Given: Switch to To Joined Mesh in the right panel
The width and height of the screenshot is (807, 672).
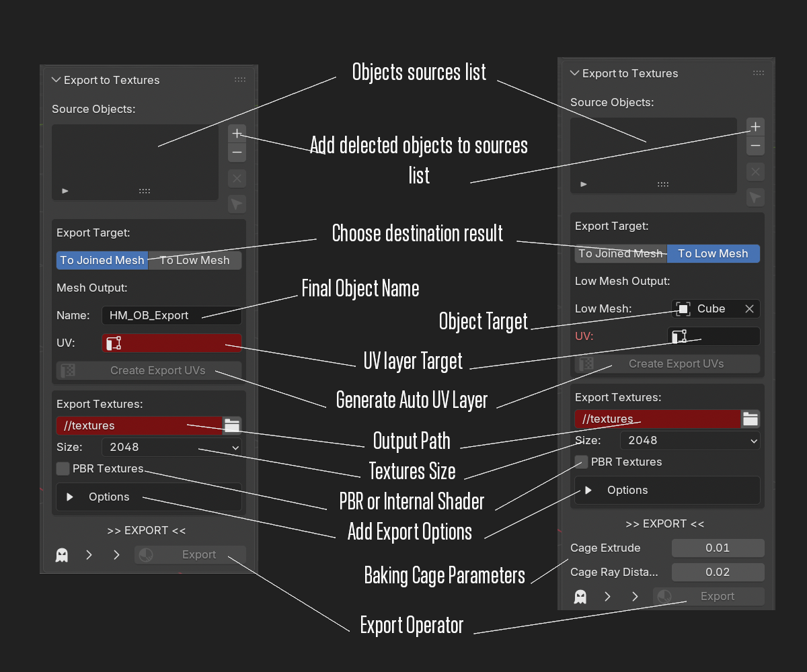Looking at the screenshot, I should (x=620, y=254).
